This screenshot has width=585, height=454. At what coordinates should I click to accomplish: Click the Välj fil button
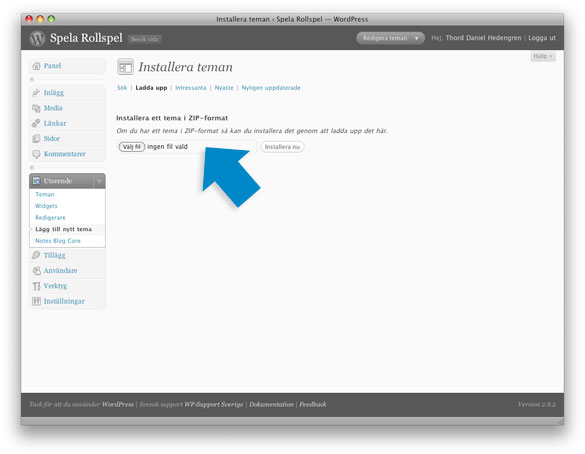point(131,147)
